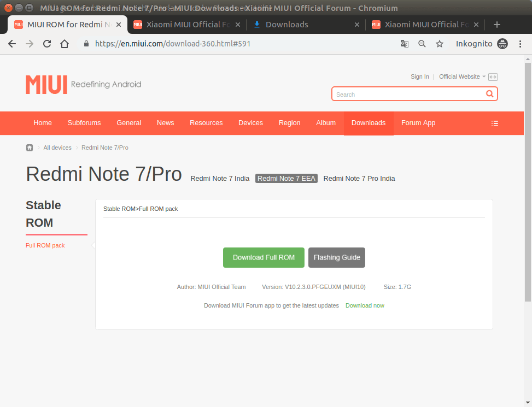Reload the current page
Image resolution: width=532 pixels, height=407 pixels.
[47, 44]
